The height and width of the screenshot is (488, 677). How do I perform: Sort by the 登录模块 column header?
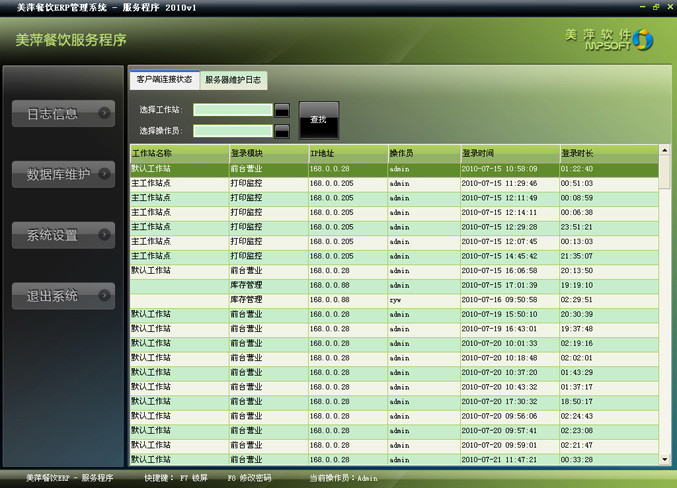point(269,153)
